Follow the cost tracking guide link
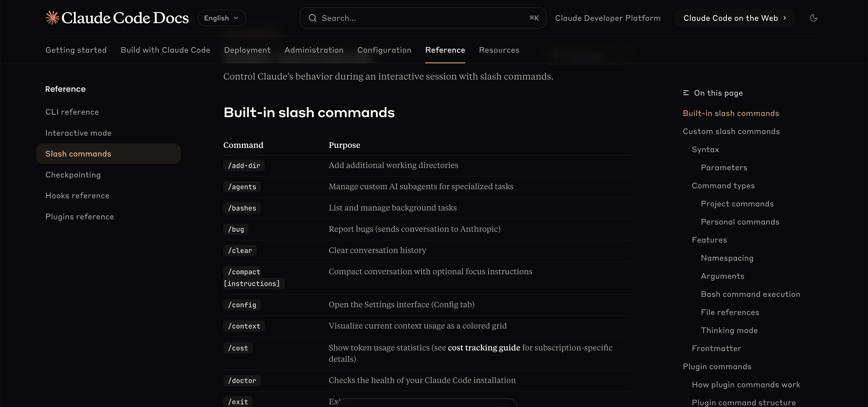Screen dimensions: 868x407 click(x=484, y=347)
